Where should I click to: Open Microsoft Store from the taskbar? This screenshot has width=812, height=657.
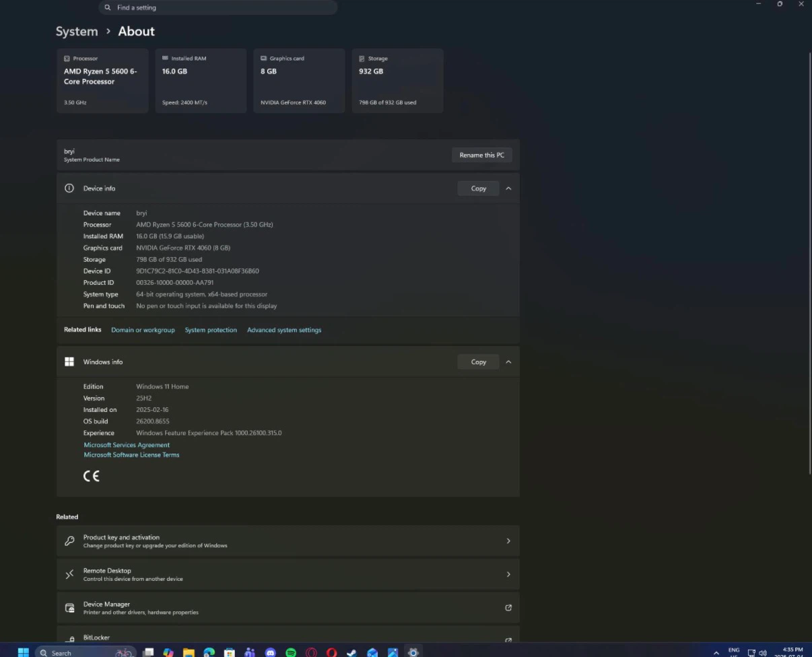click(230, 652)
